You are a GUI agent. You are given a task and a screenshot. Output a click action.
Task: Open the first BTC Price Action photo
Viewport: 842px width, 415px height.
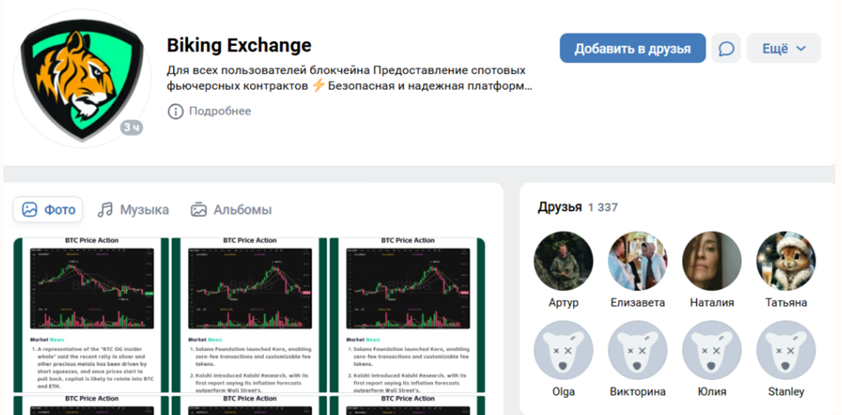tap(85, 310)
